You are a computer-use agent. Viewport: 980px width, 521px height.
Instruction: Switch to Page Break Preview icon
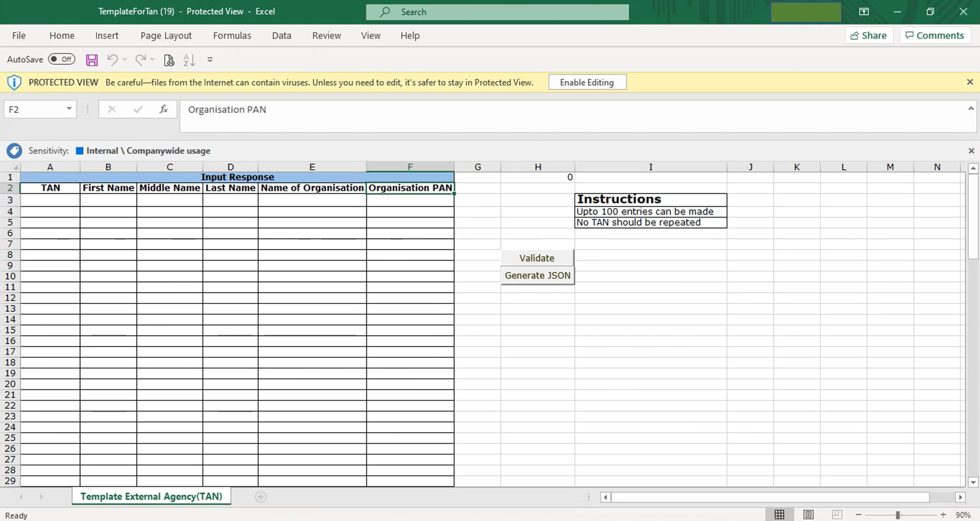[x=837, y=514]
